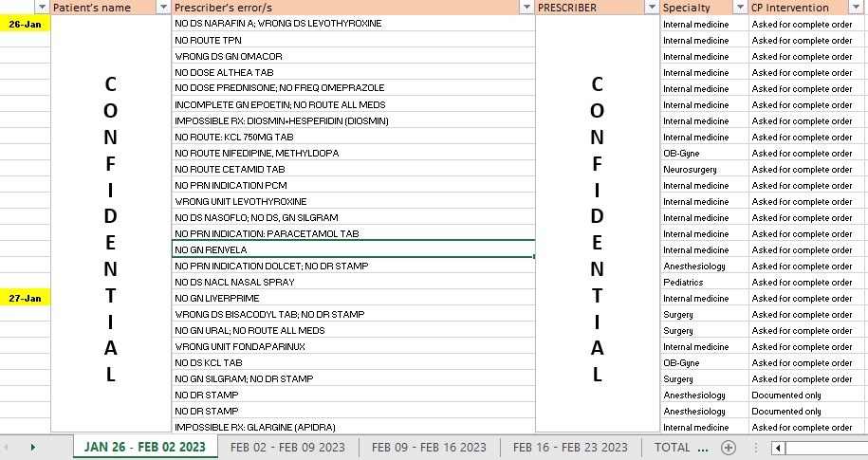868x460 pixels.
Task: Select the 26-Jan date cell
Action: 25,24
